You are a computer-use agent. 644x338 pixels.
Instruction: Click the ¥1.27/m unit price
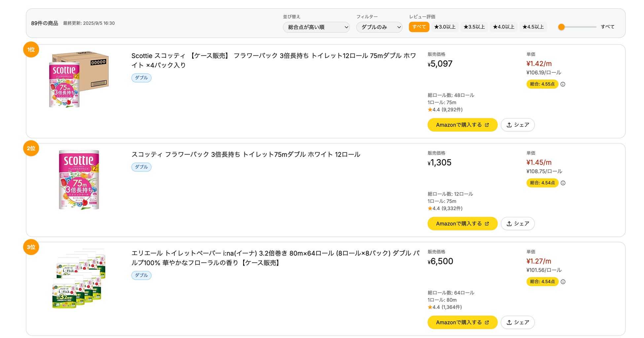pos(539,261)
